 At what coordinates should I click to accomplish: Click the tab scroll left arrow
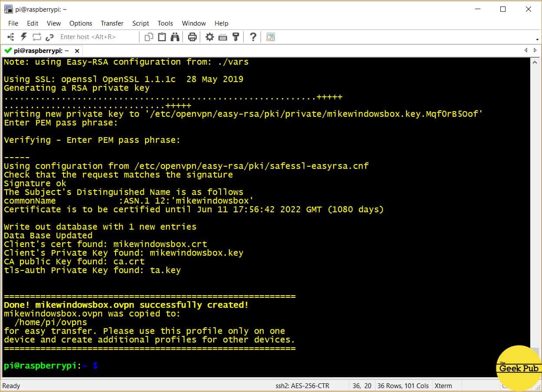point(525,50)
